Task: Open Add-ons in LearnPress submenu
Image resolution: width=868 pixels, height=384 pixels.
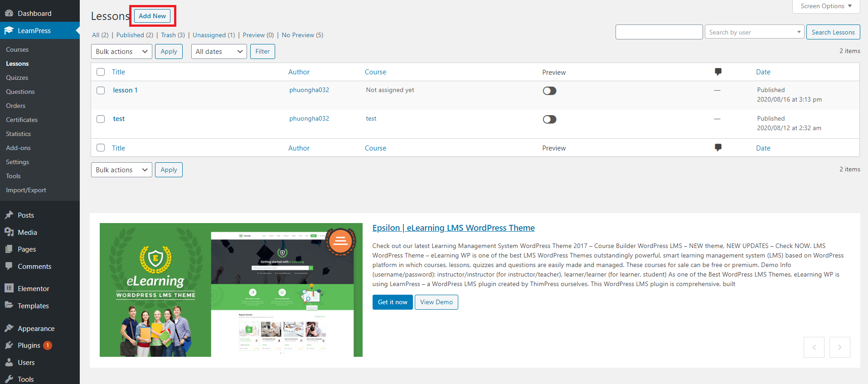Action: coord(19,148)
